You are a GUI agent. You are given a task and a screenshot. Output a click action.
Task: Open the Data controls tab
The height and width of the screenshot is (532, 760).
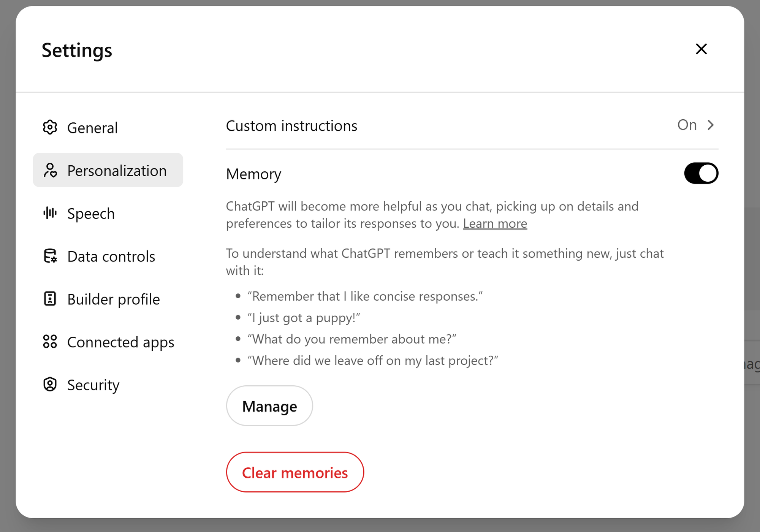tap(111, 256)
